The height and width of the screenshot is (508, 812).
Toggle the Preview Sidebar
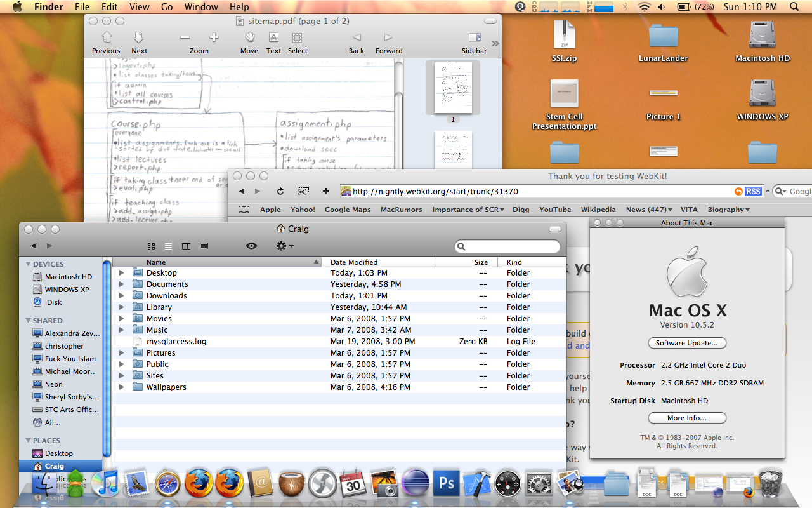[474, 38]
